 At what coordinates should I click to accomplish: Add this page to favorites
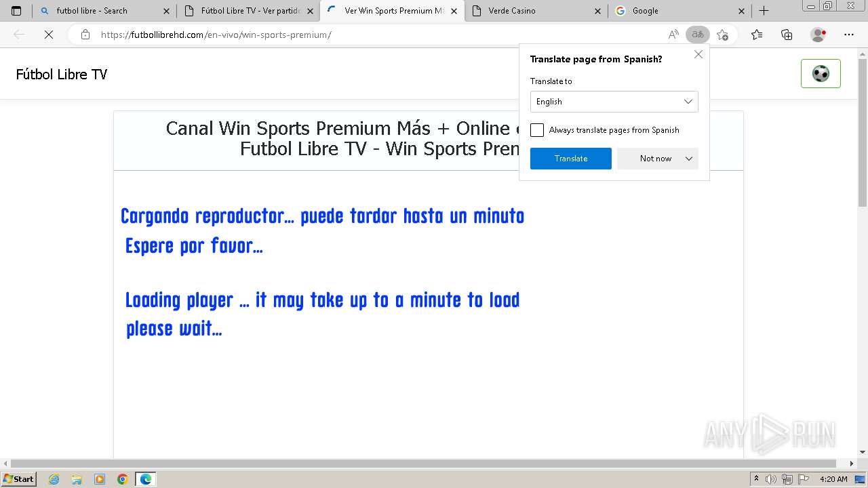click(x=722, y=35)
